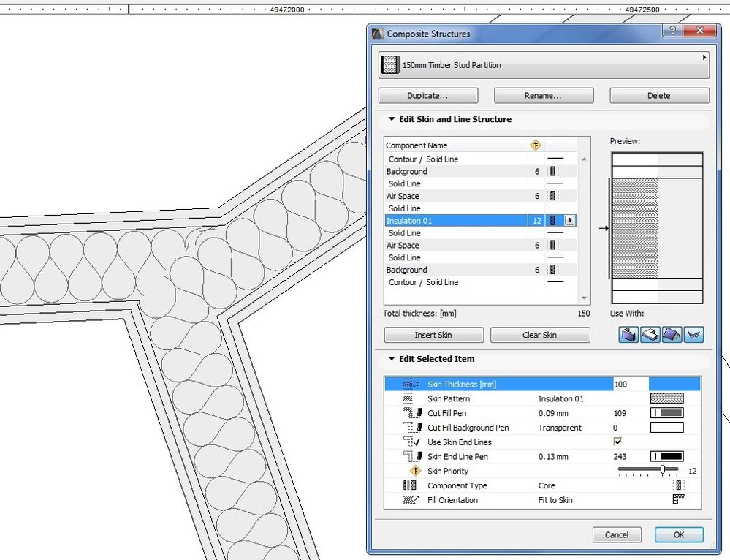730x560 pixels.
Task: Click the help question mark button
Action: click(672, 30)
